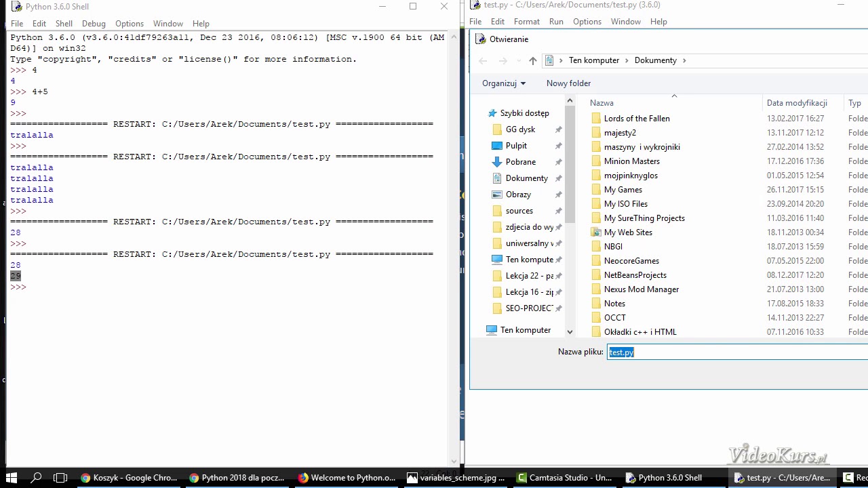Image resolution: width=868 pixels, height=488 pixels.
Task: Click the Dokumenty breadcrumb in address bar
Action: click(656, 60)
